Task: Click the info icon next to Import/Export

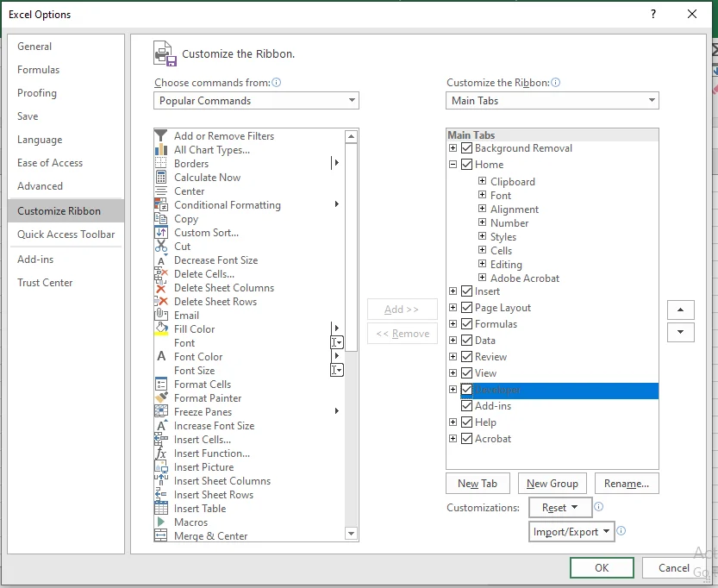Action: point(621,530)
